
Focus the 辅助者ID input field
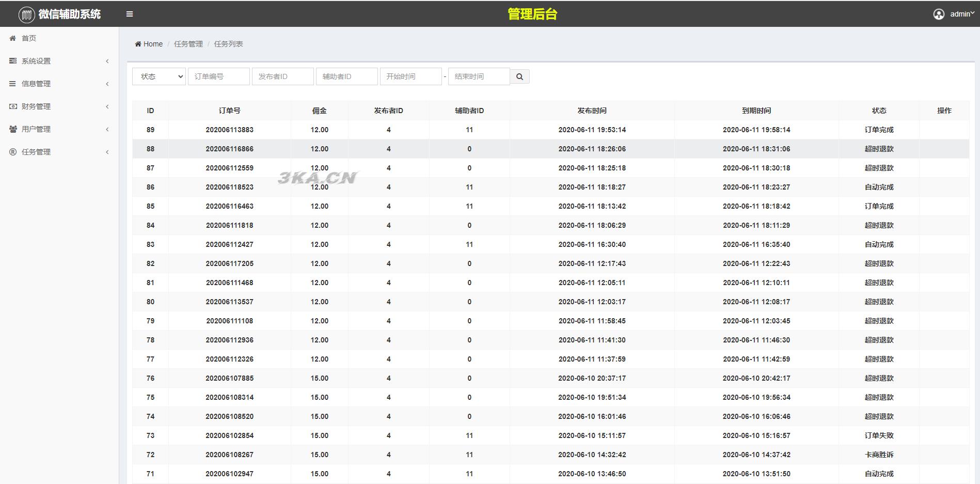[x=347, y=76]
